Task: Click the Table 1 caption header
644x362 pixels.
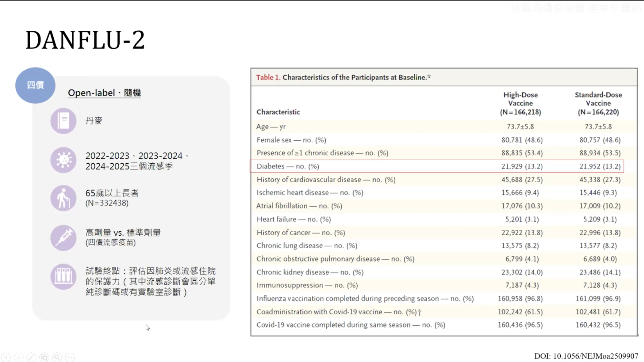Action: click(343, 77)
